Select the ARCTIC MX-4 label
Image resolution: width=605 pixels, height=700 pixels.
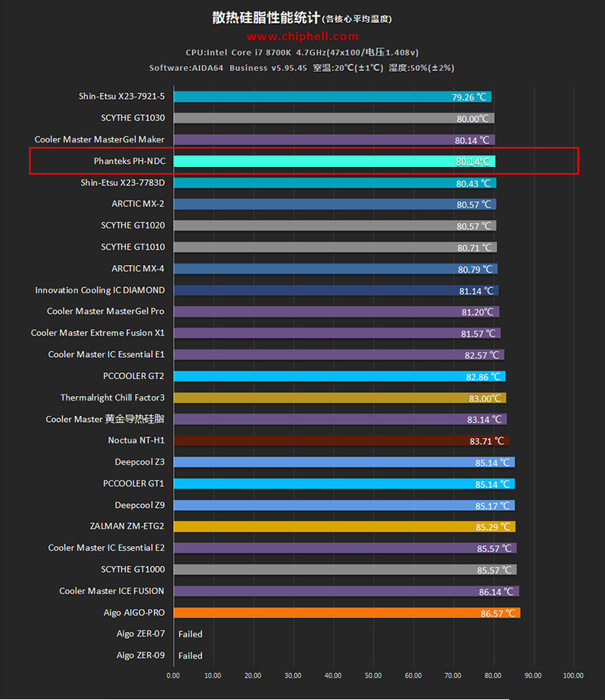pyautogui.click(x=138, y=269)
